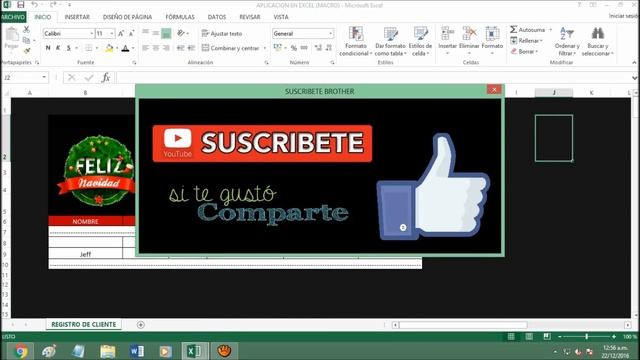Click the YouTube SUSCRIBETE banner image
Image resolution: width=640 pixels, height=360 pixels.
[262, 143]
